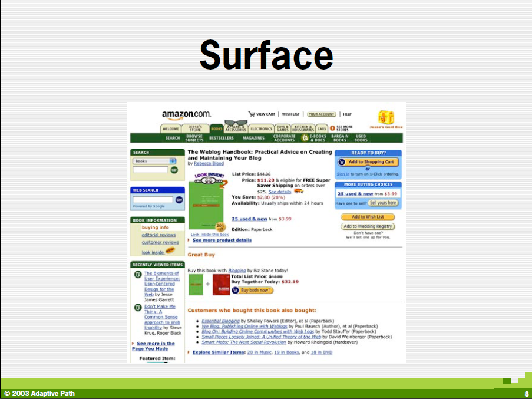Click the Buy both now button
Image resolution: width=532 pixels, height=399 pixels.
[253, 290]
